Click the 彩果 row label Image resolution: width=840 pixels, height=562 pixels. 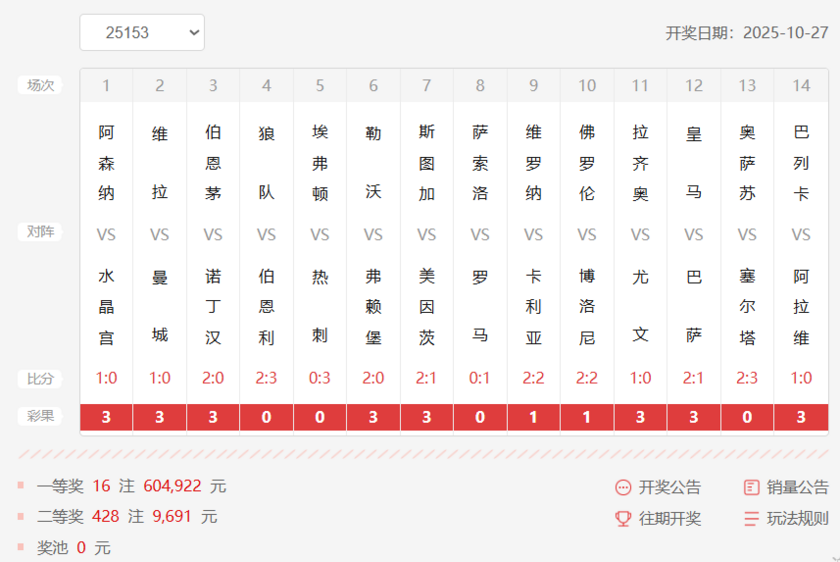[40, 416]
